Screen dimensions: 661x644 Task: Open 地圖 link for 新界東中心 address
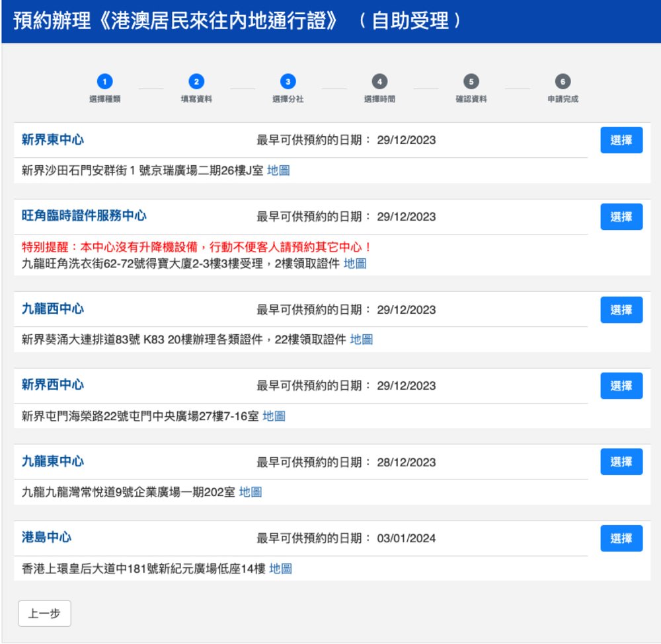[278, 170]
